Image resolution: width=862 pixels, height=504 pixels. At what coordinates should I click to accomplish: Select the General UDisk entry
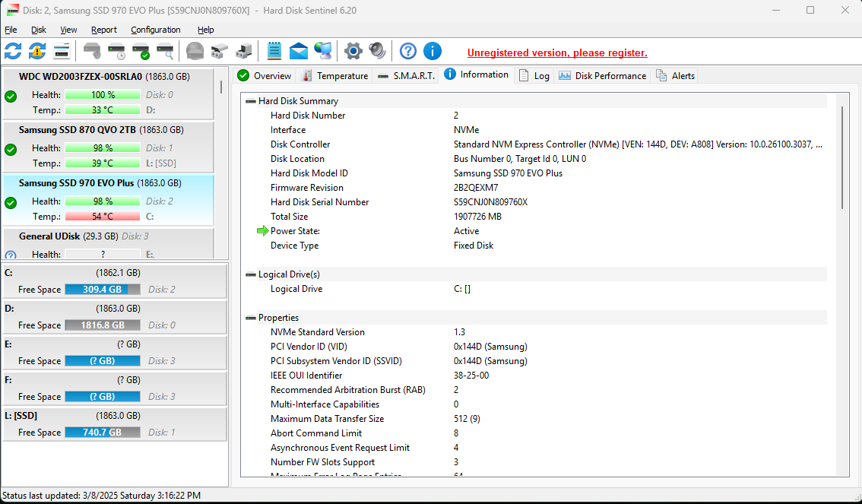pyautogui.click(x=108, y=244)
